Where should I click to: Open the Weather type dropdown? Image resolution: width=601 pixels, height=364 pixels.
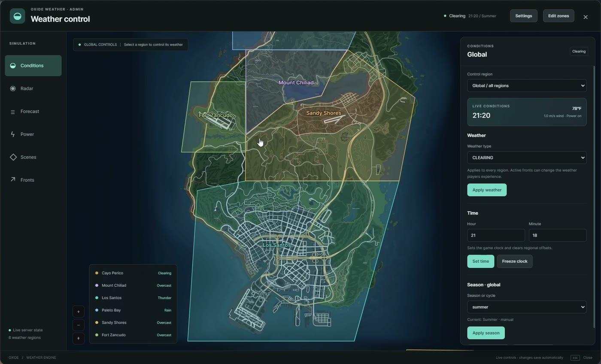527,158
